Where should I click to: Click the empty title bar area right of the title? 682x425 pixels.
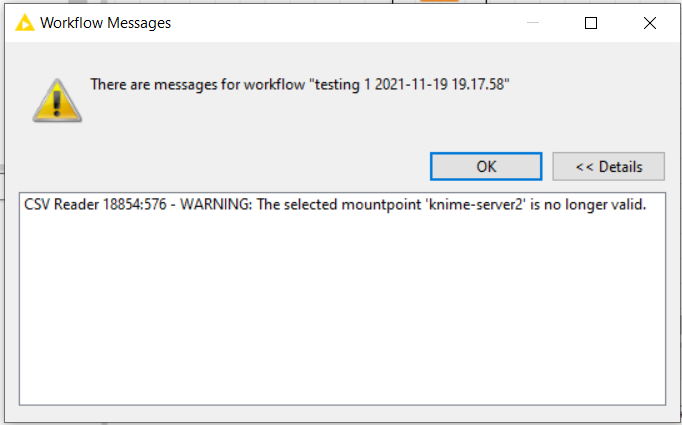point(348,23)
